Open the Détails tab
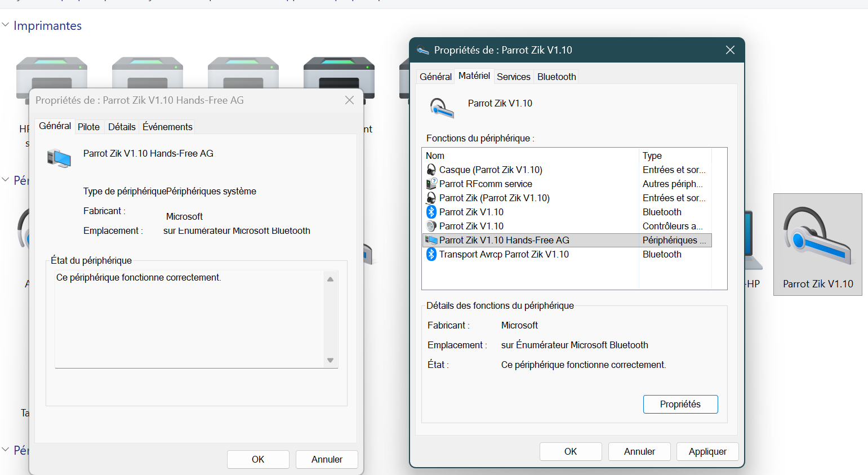 122,127
